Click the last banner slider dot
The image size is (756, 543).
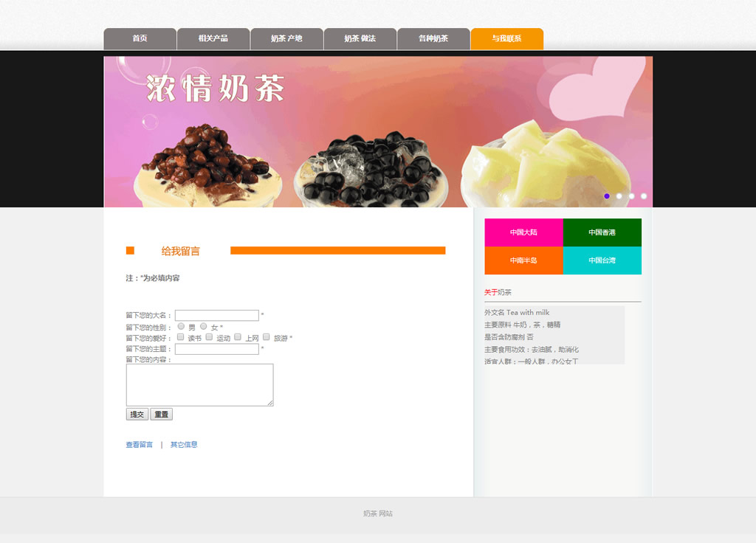[644, 196]
